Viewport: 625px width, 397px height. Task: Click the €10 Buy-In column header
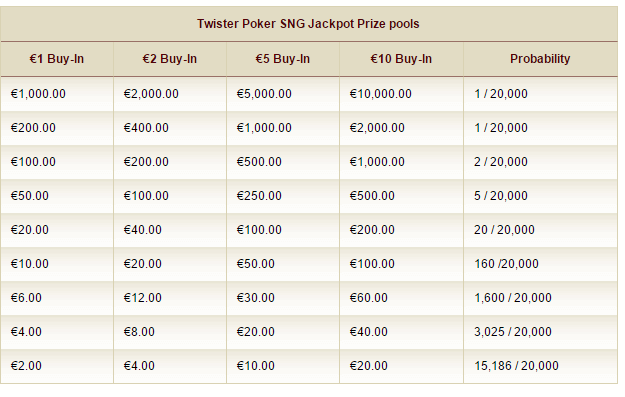click(401, 59)
